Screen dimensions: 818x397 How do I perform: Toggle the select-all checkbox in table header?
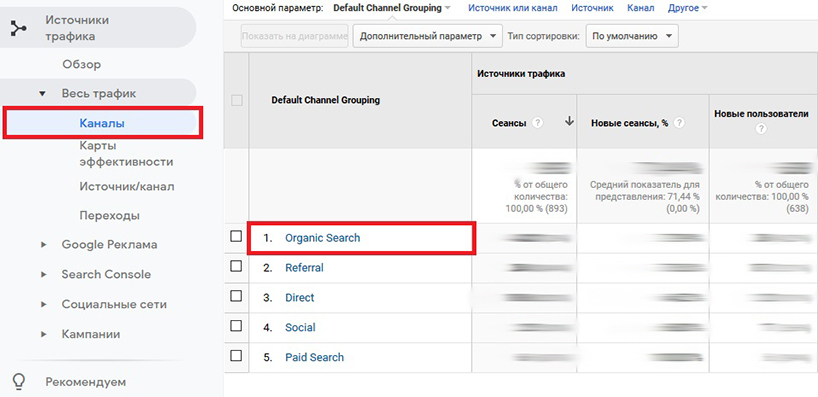[x=237, y=100]
